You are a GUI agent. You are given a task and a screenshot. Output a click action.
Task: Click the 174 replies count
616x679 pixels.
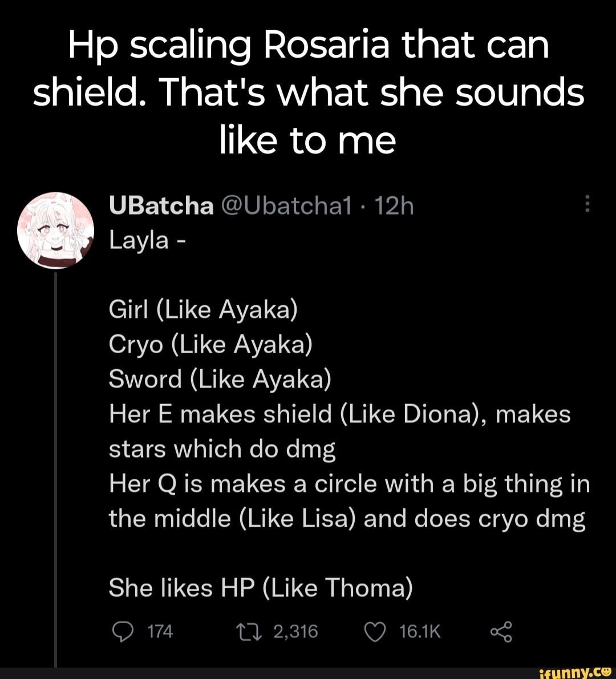point(160,632)
